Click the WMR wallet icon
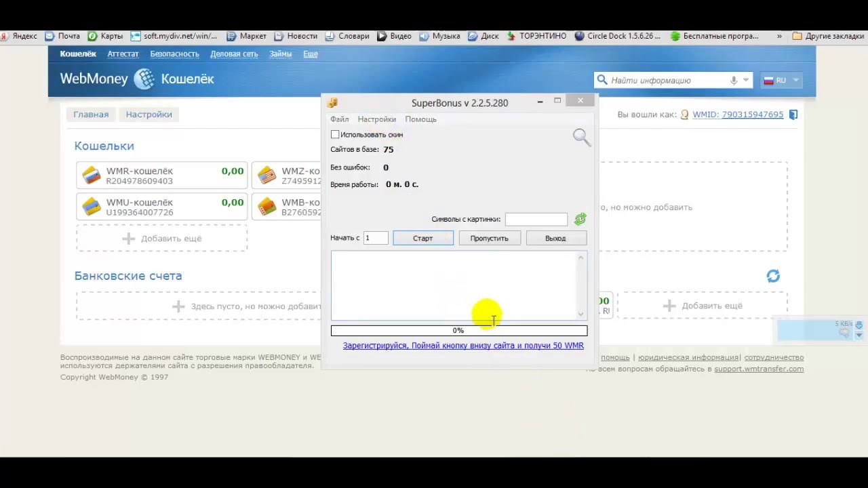Image resolution: width=868 pixels, height=488 pixels. pos(92,176)
